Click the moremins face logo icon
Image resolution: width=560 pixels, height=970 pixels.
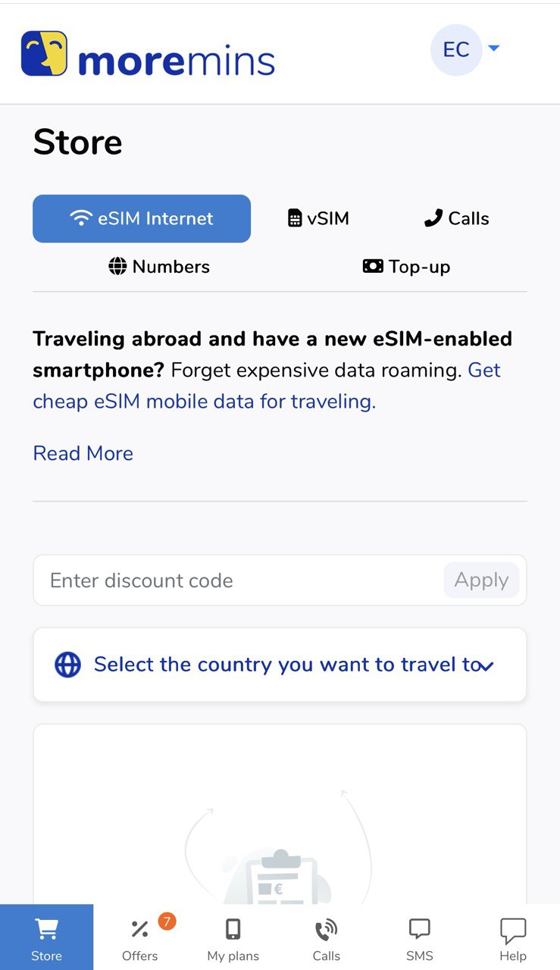(x=44, y=54)
